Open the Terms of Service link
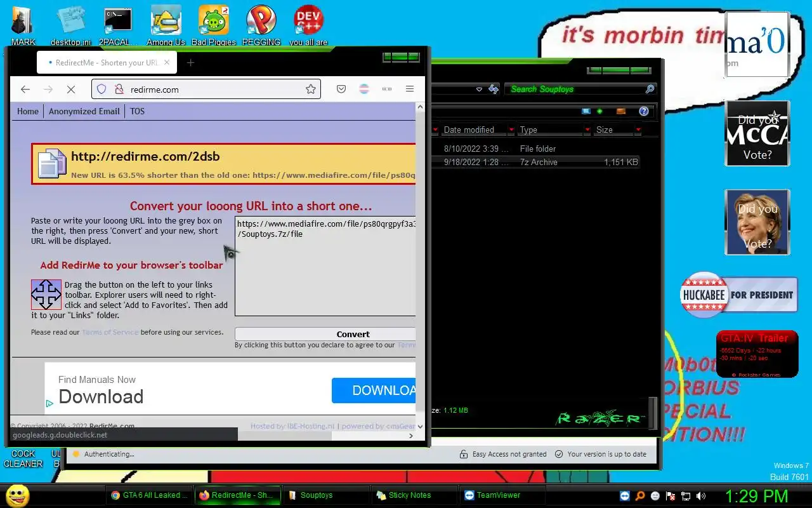The image size is (812, 508). pos(110,332)
